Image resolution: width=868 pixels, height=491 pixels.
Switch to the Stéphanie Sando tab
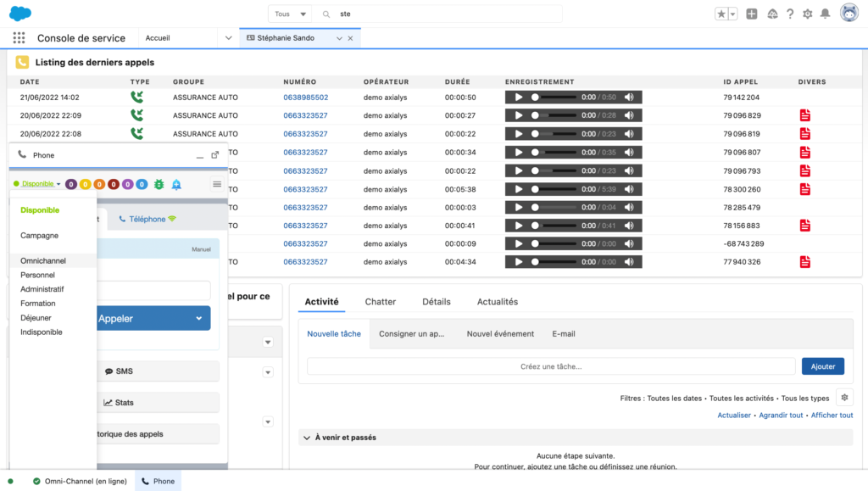point(286,38)
